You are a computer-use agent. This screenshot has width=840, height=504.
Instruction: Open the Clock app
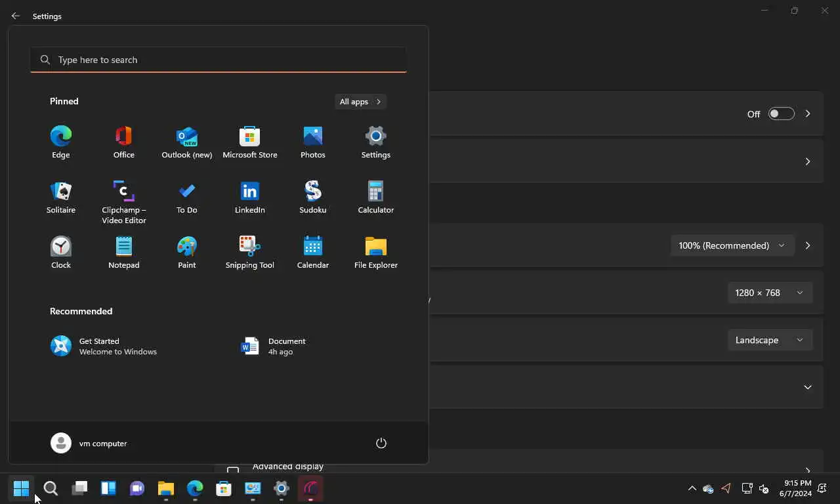61,253
